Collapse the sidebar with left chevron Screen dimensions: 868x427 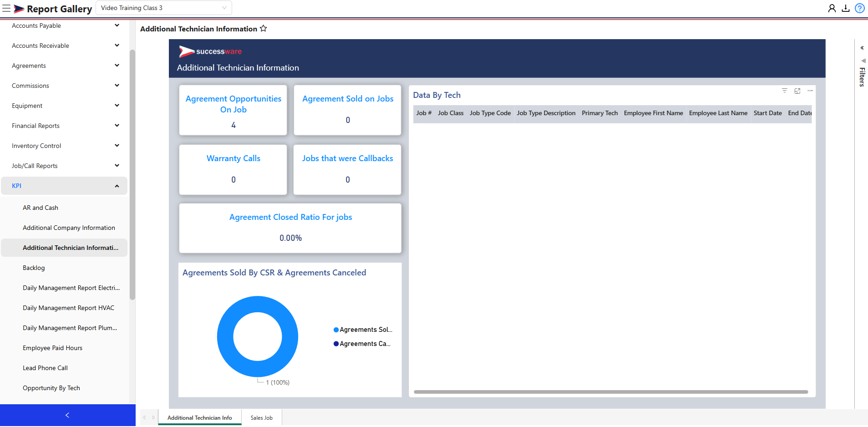tap(68, 415)
